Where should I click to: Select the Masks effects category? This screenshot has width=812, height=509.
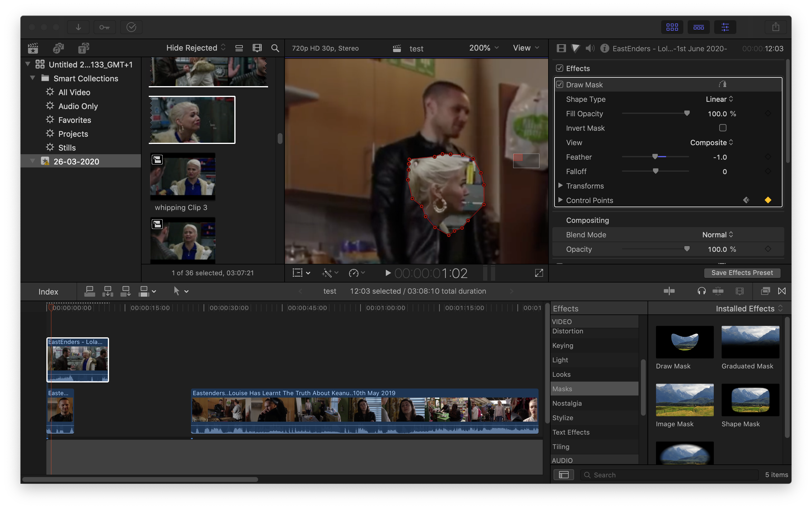[x=562, y=389]
